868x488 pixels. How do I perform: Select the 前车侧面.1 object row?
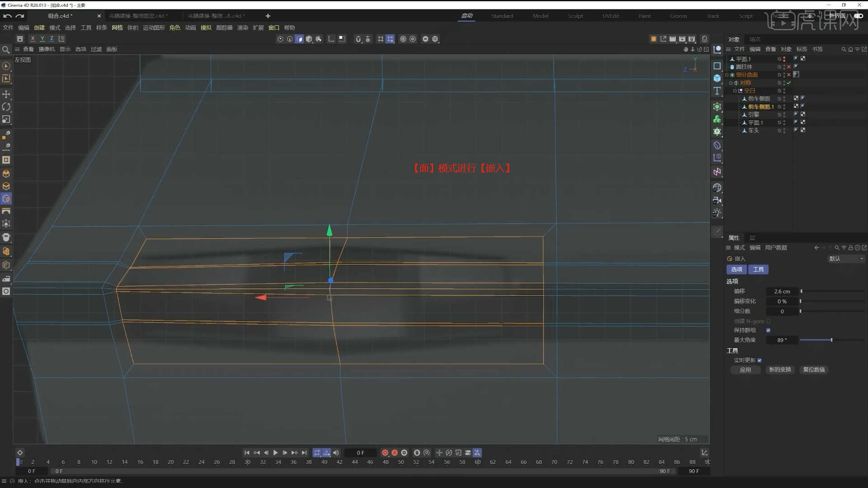(761, 107)
